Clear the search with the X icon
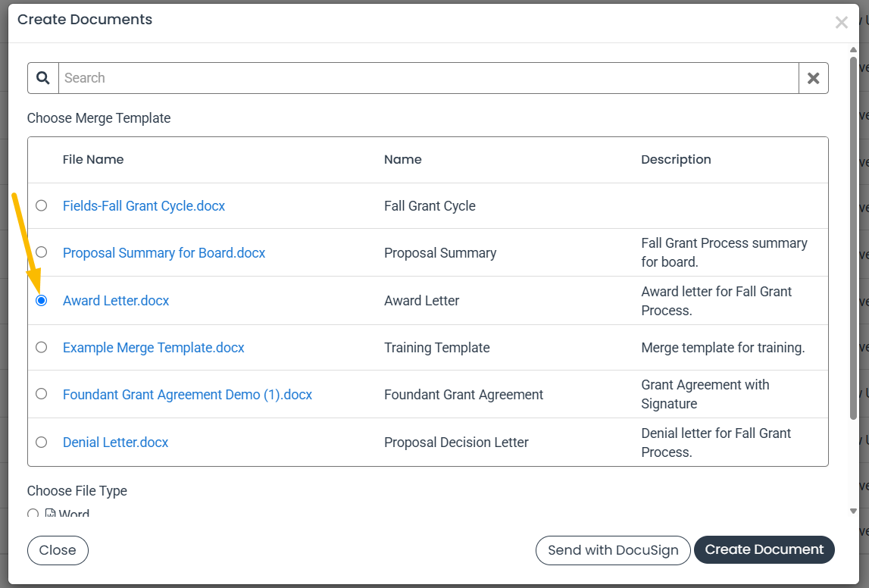The height and width of the screenshot is (588, 869). pyautogui.click(x=813, y=78)
